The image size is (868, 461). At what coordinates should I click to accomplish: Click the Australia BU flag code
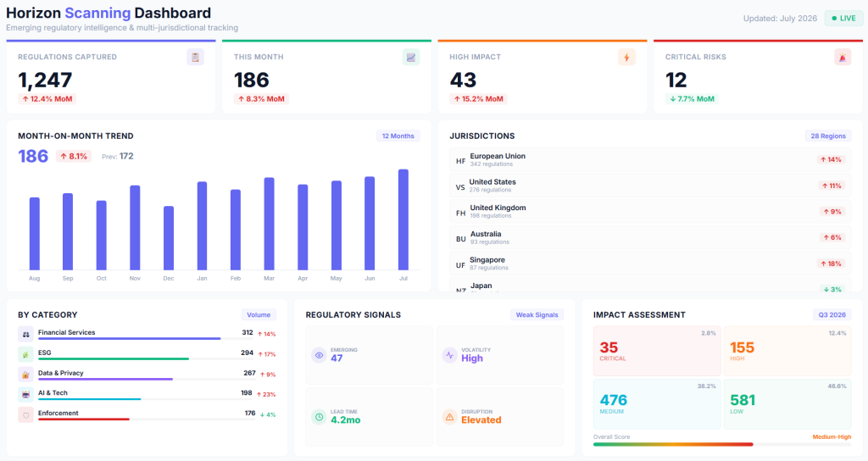click(460, 239)
